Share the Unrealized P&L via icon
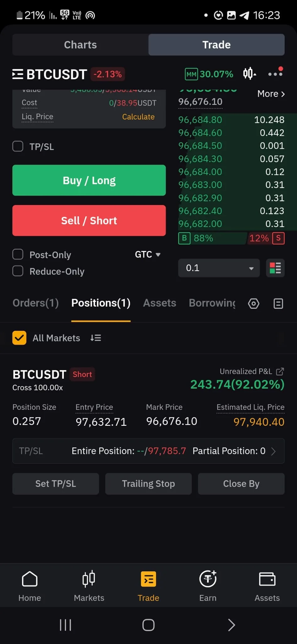 (x=280, y=371)
